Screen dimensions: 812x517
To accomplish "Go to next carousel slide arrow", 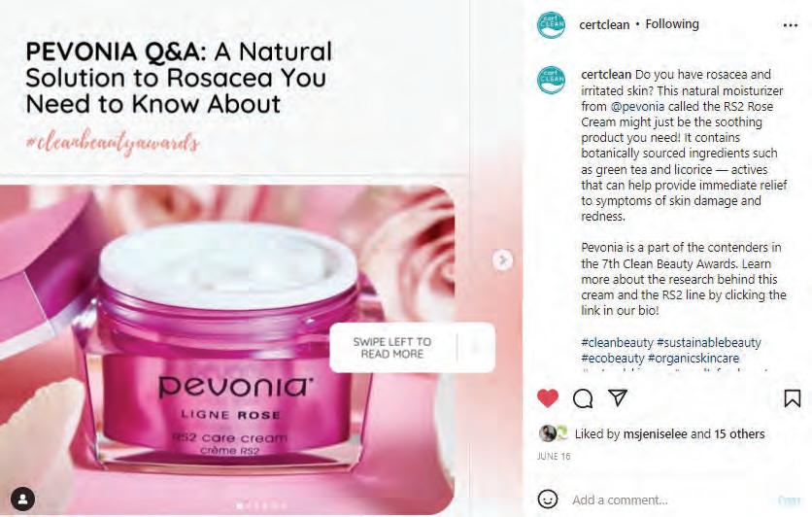I will click(502, 260).
